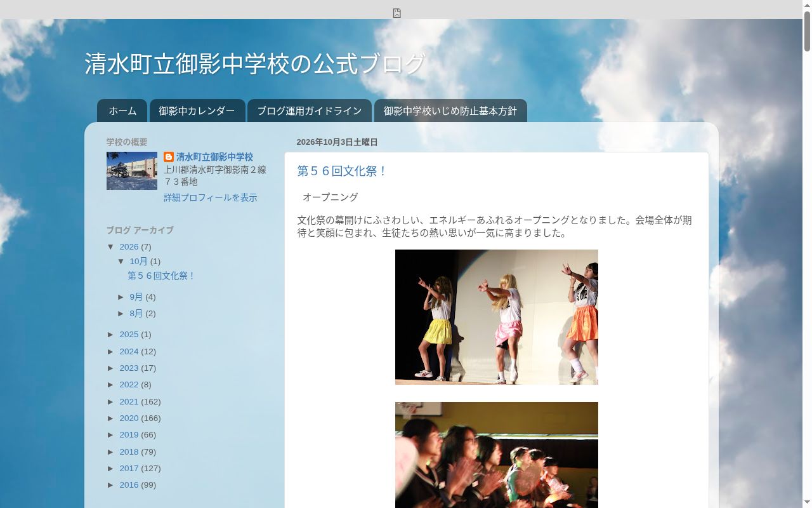Viewport: 812px width, 508px height.
Task: Expand the 2018 archive year
Action: click(112, 452)
